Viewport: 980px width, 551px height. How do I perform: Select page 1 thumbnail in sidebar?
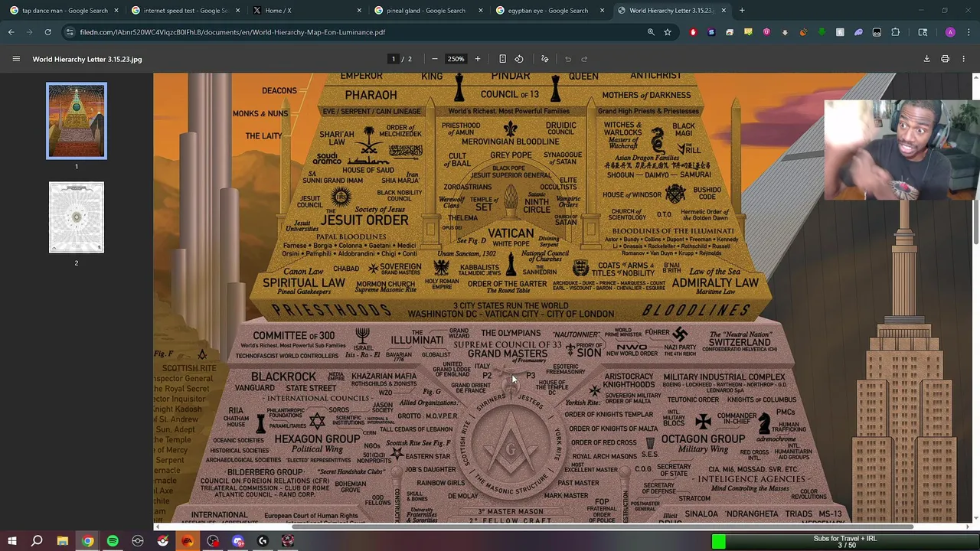(x=77, y=121)
